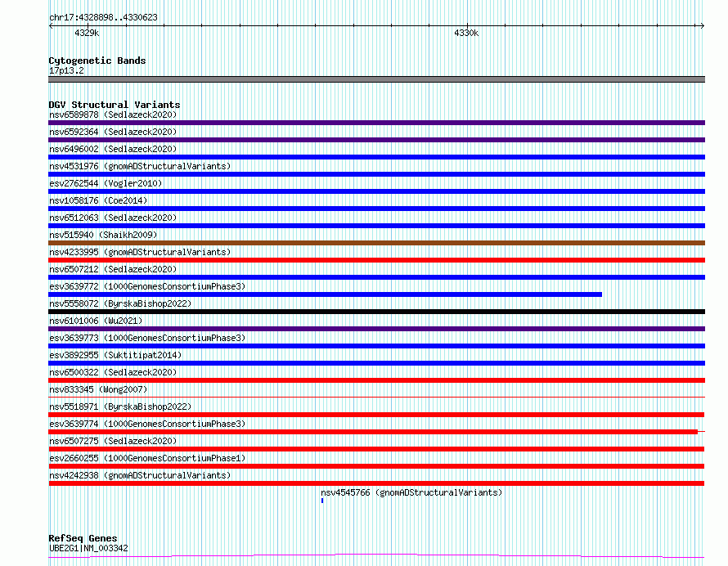Viewport: 728px width, 566px height.
Task: Select esv2660255 (1000GenomesConsortiumPhase1) label
Action: pos(147,458)
